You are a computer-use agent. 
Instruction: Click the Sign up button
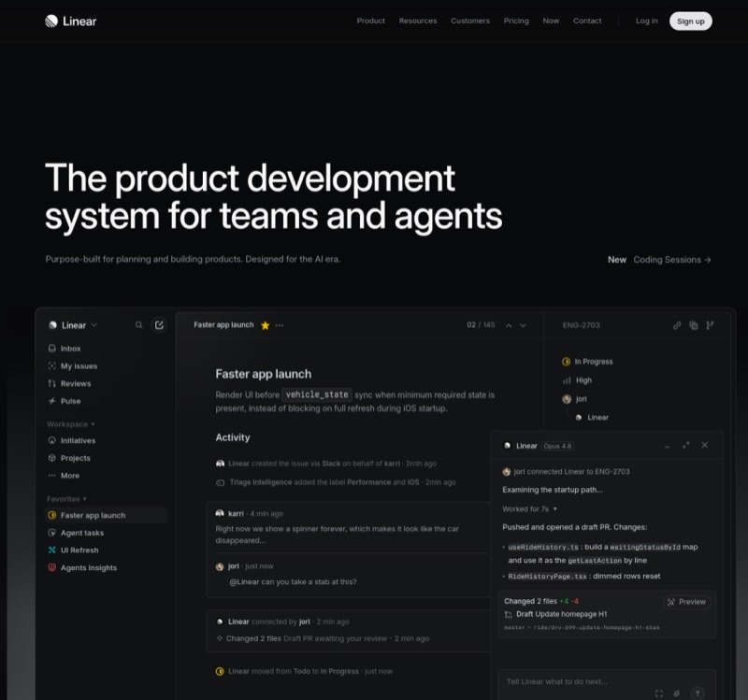click(x=690, y=21)
